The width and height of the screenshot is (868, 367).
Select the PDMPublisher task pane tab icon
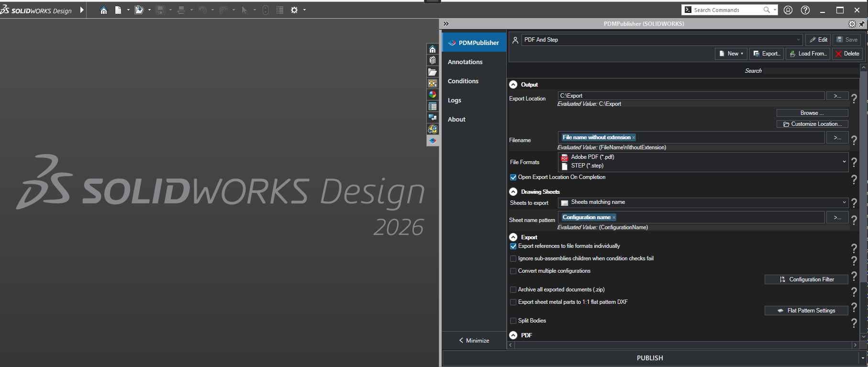(433, 141)
